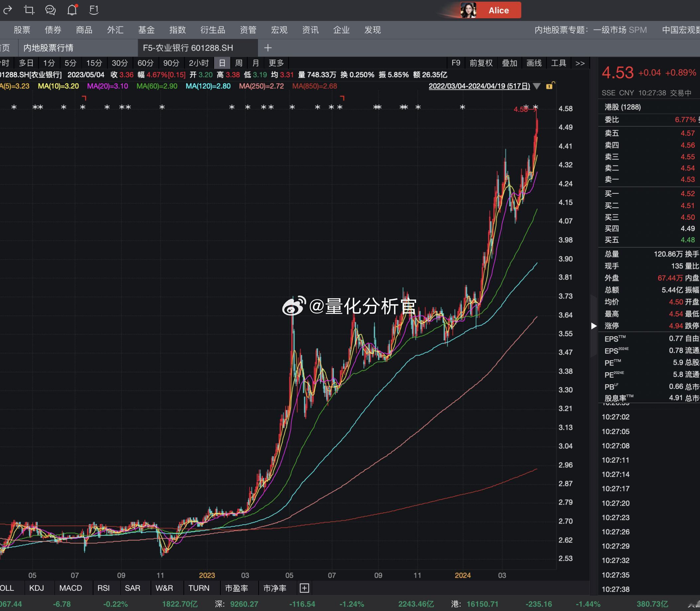Screen dimensions: 700x611
Task: Select 周 weekly period
Action: (x=239, y=63)
